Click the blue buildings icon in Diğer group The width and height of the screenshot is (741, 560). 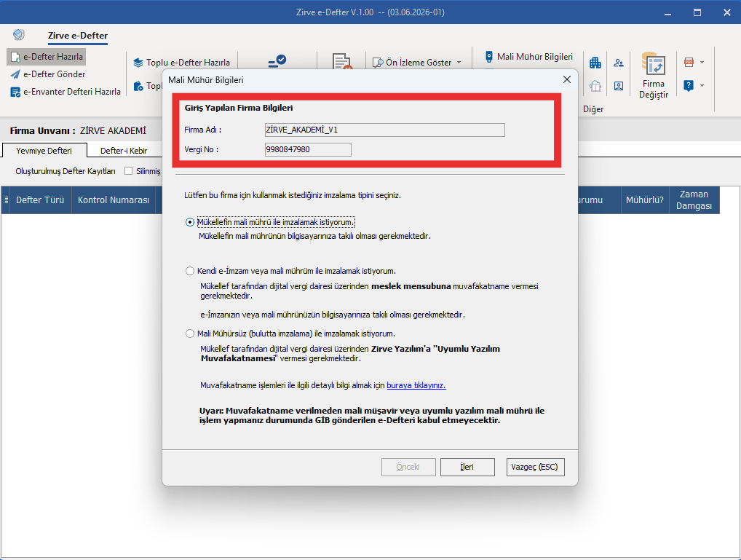pos(595,63)
